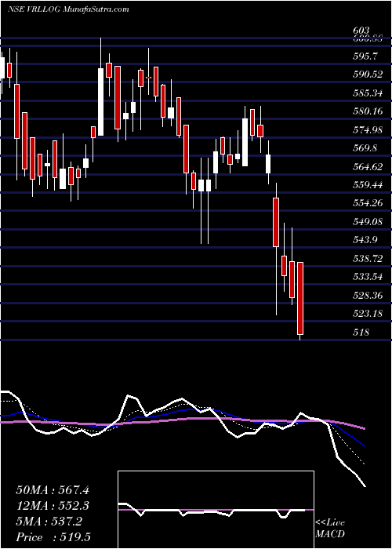The width and height of the screenshot is (392, 549).
Task: Select the 590.52 price level label
Action: click(x=368, y=75)
